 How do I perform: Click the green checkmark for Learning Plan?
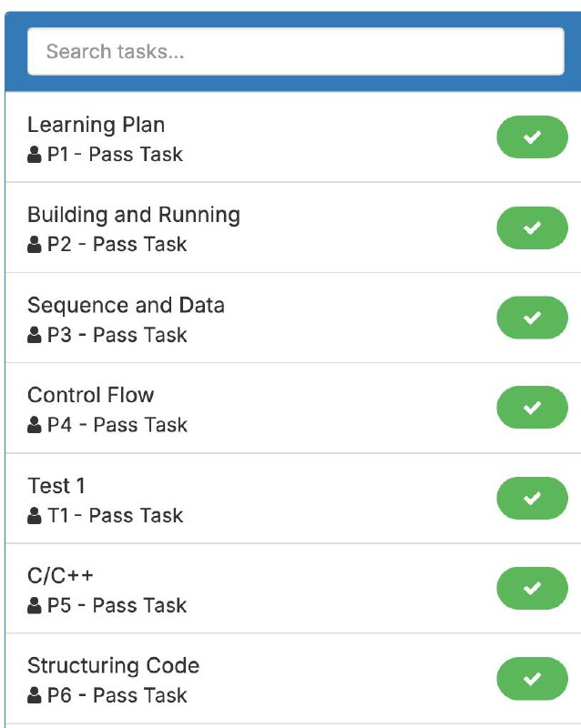(532, 137)
